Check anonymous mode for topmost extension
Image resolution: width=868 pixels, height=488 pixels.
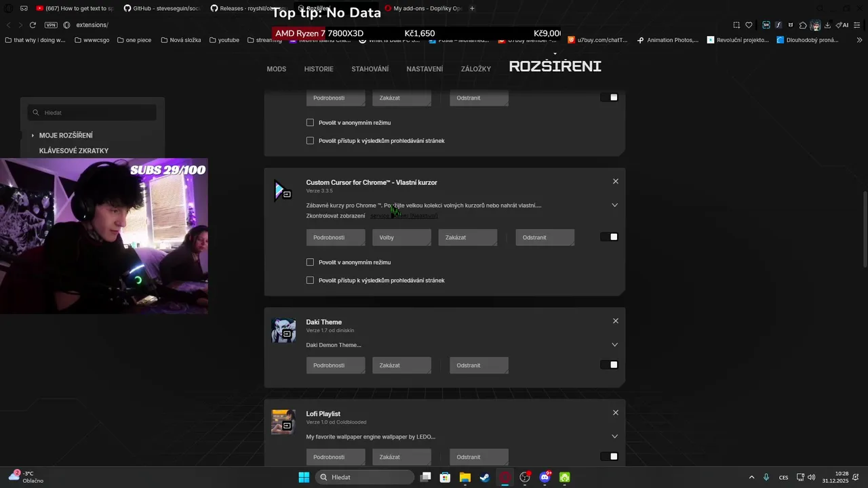(x=310, y=123)
